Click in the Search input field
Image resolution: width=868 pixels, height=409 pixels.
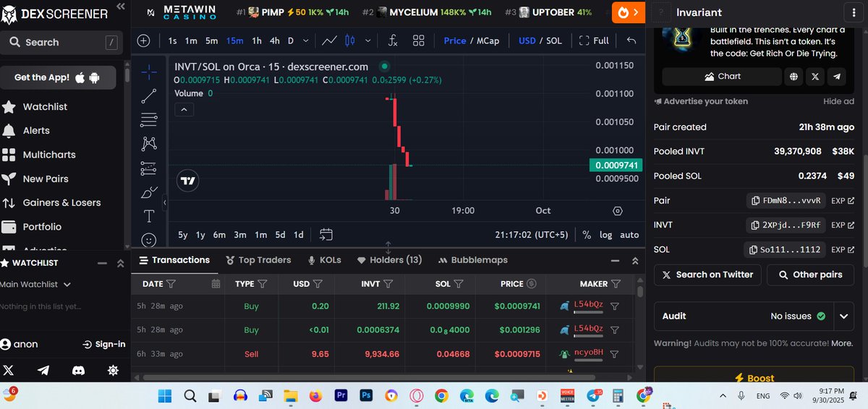(x=62, y=43)
